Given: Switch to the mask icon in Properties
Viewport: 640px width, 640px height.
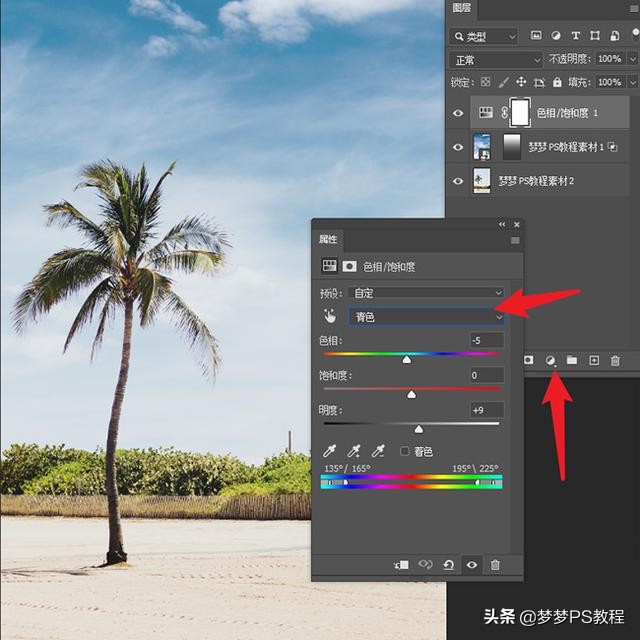Looking at the screenshot, I should point(349,267).
